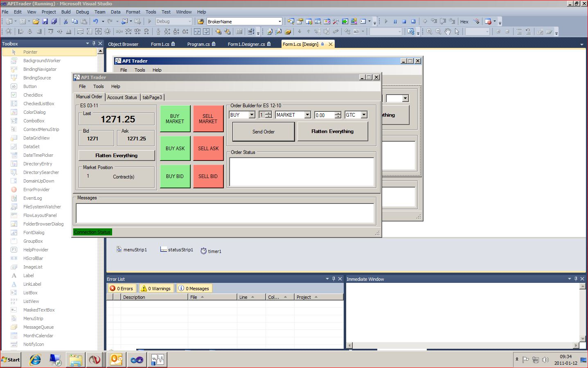Open the Toolbox window position dropdown arrow
Viewport: 588px width, 368px height.
(87, 43)
